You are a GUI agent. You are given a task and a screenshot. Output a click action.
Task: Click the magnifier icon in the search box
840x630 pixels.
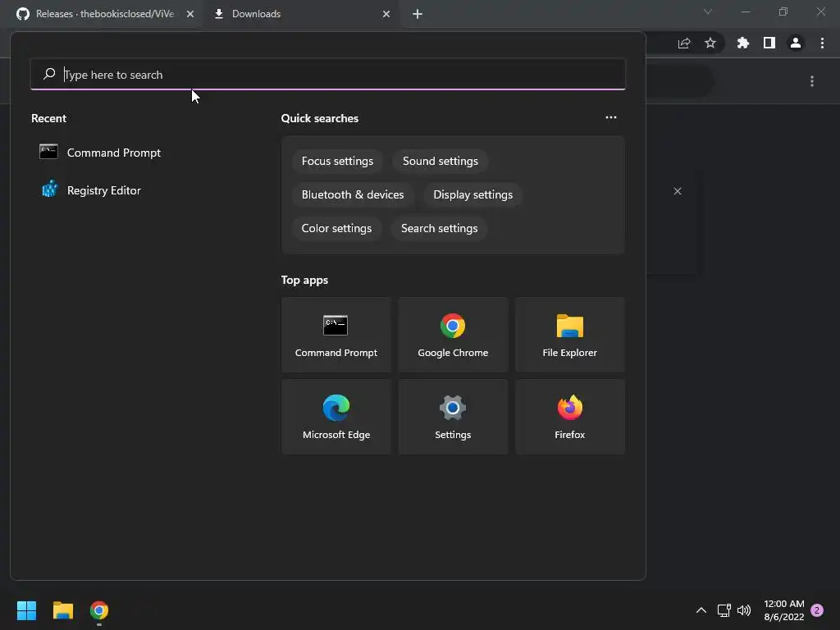49,73
